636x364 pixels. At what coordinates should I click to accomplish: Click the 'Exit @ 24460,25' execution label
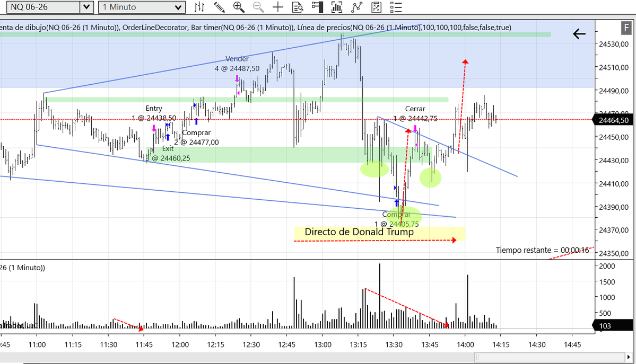pyautogui.click(x=168, y=153)
